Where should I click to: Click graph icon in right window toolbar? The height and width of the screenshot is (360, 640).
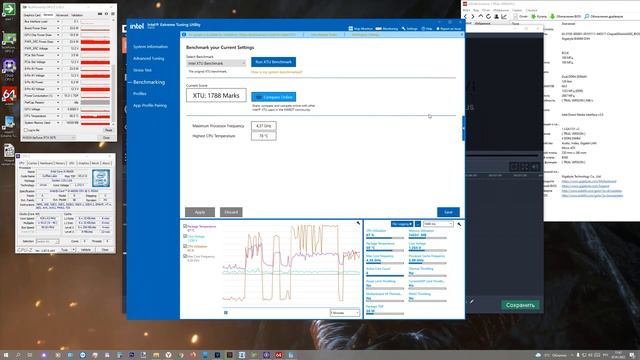coord(504,16)
